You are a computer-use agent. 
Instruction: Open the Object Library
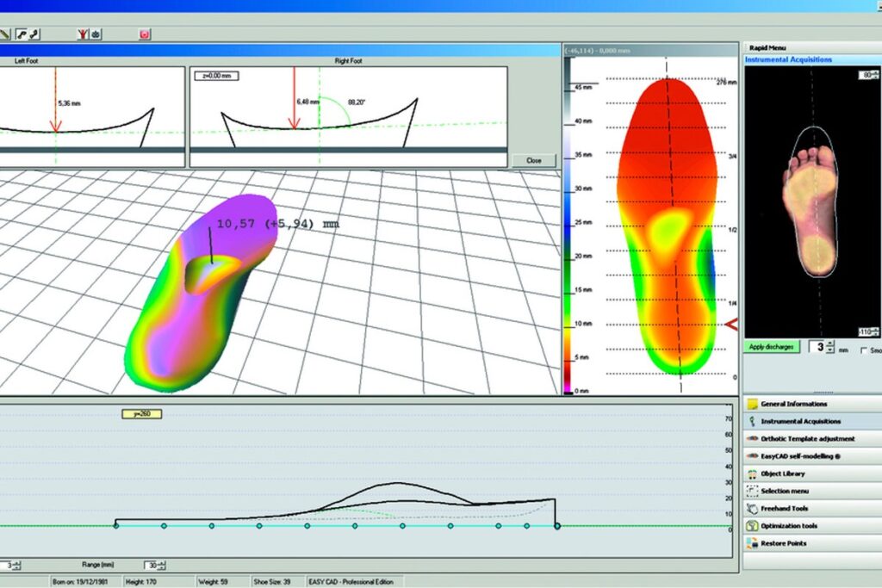(812, 473)
